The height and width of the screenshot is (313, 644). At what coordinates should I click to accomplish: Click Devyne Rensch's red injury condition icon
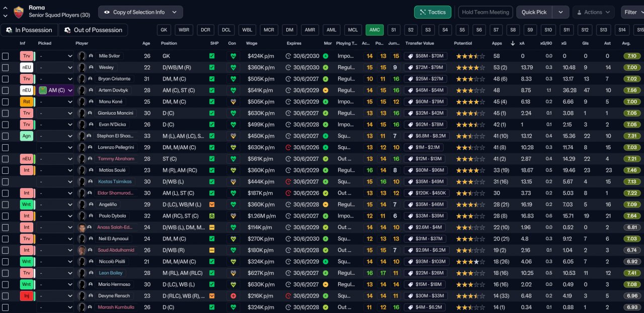pos(232,296)
